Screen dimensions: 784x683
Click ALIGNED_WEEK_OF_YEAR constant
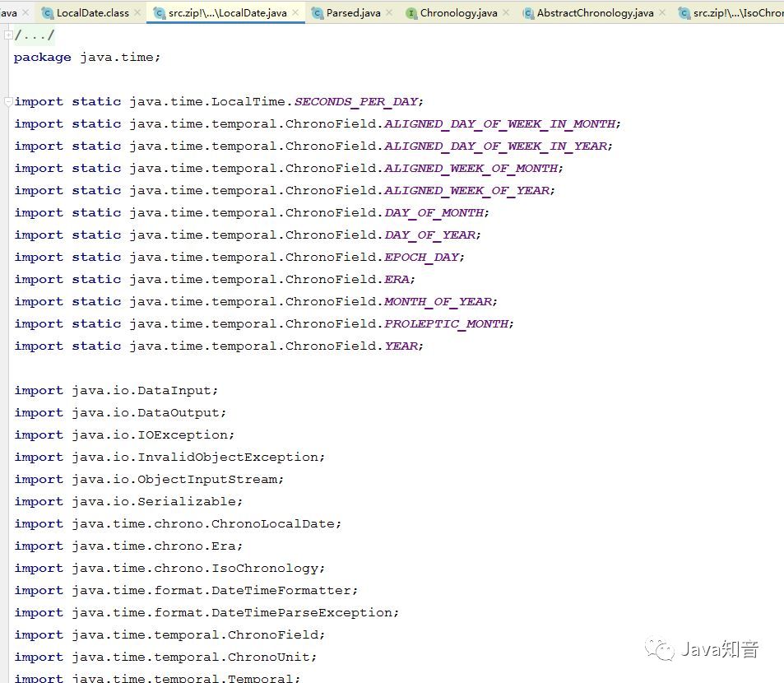tap(467, 191)
